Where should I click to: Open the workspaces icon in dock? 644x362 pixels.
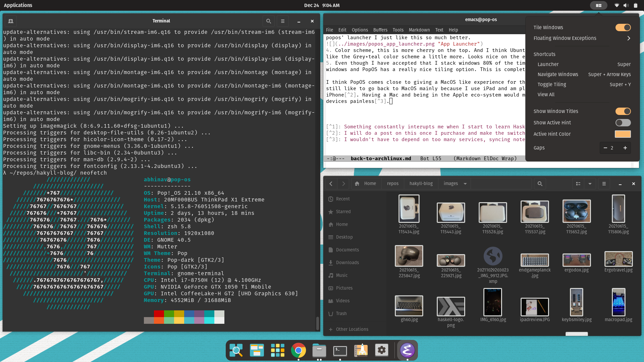pos(257,350)
